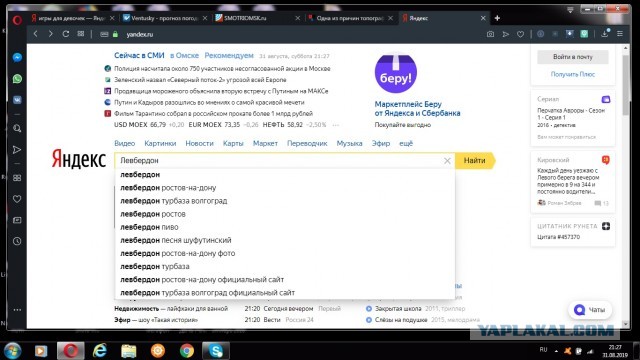Launch Skype from taskbar

pos(216,351)
